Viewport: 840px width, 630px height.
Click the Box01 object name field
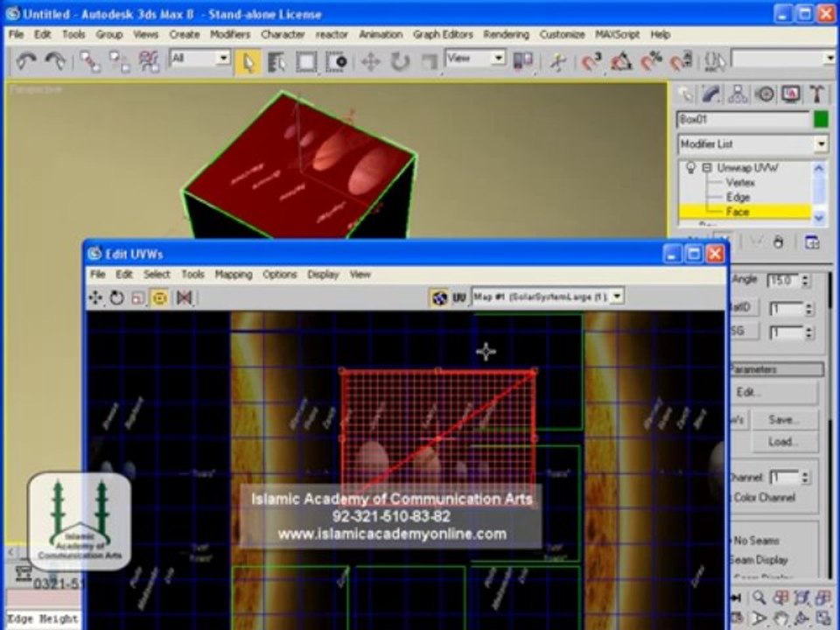(743, 119)
